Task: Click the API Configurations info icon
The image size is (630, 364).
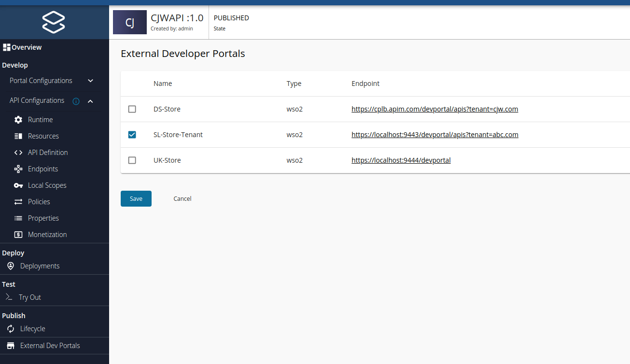Action: [x=75, y=101]
